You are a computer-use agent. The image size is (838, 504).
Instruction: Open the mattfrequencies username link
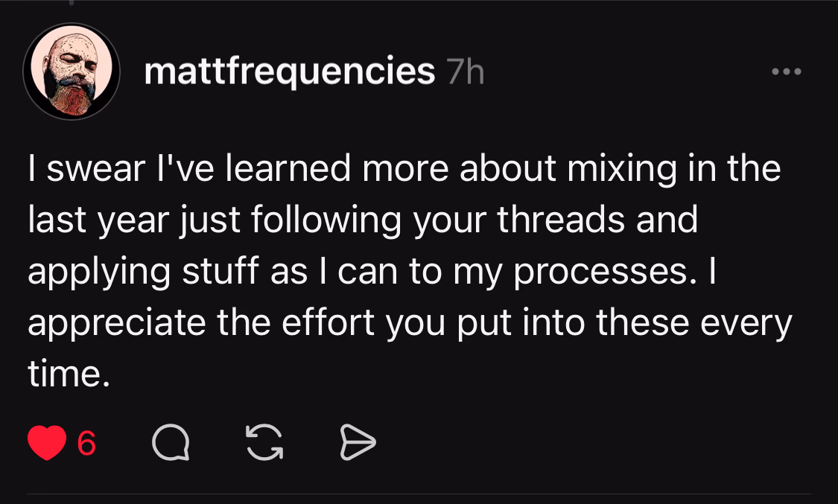point(289,72)
